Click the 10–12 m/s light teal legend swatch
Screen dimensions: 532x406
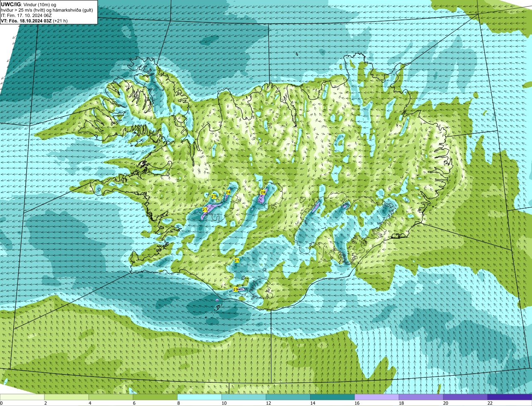[x=244, y=397]
